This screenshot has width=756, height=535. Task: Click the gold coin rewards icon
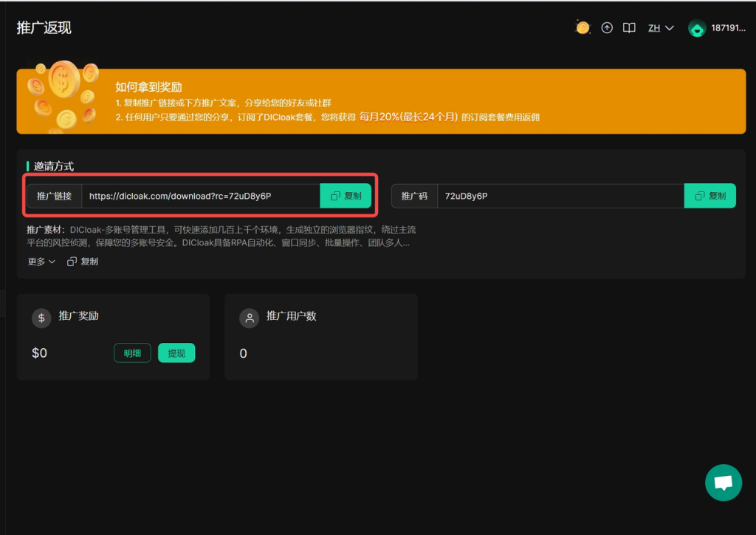tap(583, 28)
